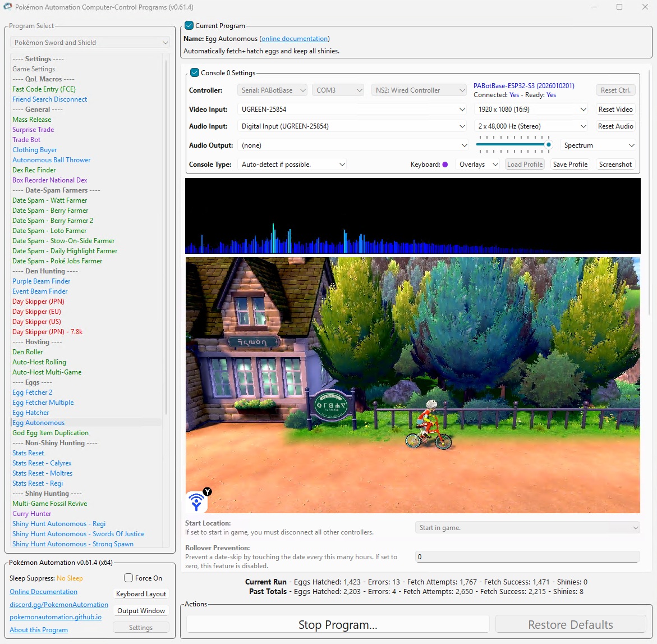Click the Rollover Prevention hours field
Viewport: 657px width, 644px height.
pos(526,556)
